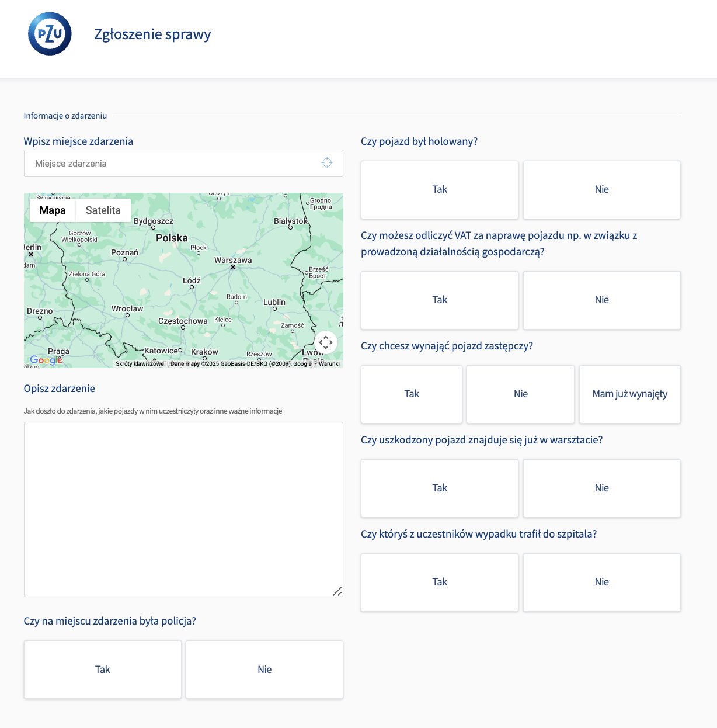Select Mam już wynajęty option

pyautogui.click(x=629, y=394)
